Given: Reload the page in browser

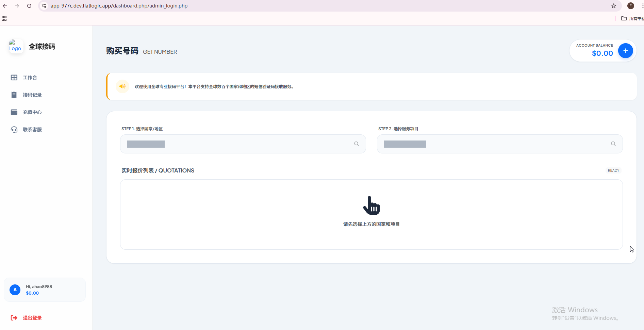Looking at the screenshot, I should (29, 6).
